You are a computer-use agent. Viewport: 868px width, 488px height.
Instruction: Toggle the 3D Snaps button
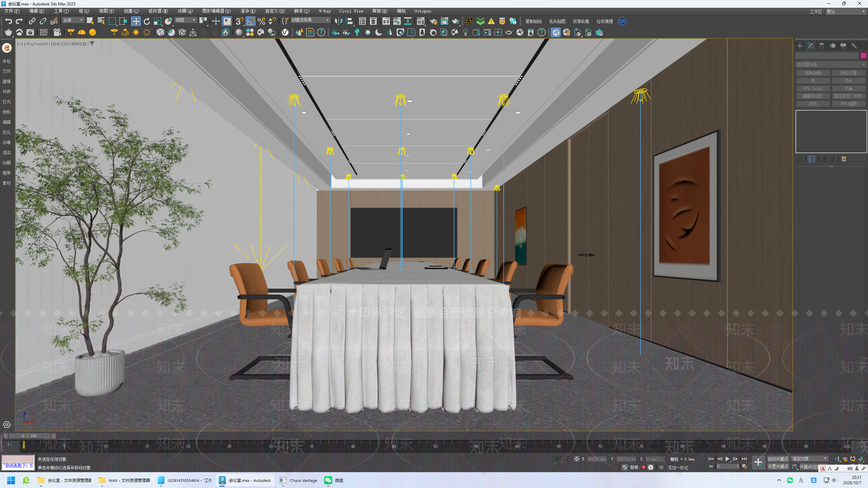[x=239, y=21]
